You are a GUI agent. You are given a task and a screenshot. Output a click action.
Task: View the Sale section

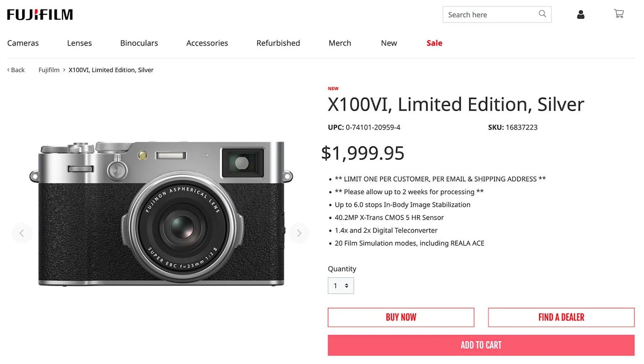(434, 43)
